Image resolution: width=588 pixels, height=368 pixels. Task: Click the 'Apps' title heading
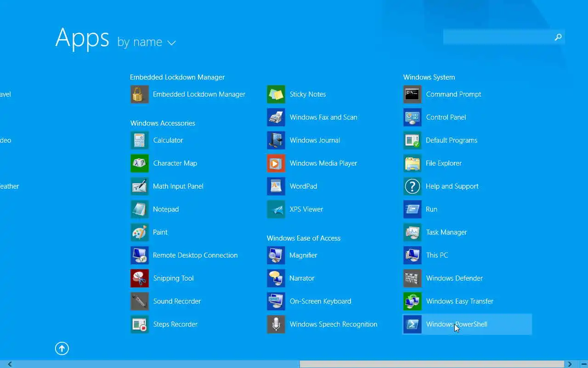pyautogui.click(x=82, y=39)
